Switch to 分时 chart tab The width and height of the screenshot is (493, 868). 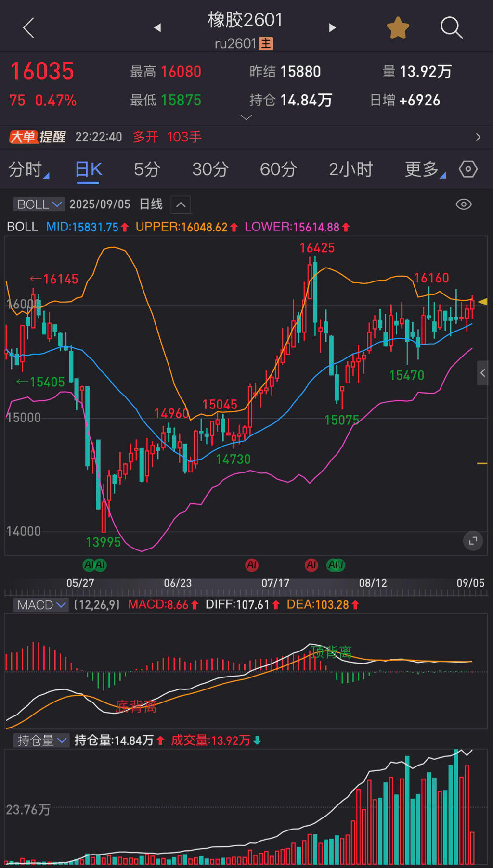28,169
